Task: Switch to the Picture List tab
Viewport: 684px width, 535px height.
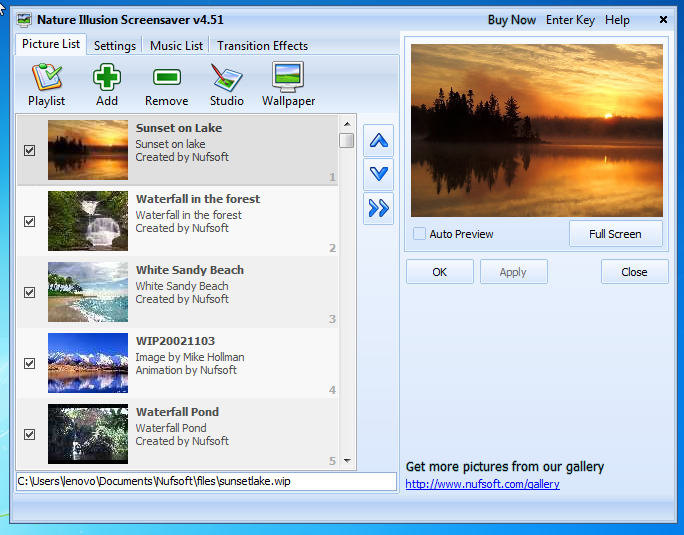Action: [x=51, y=44]
